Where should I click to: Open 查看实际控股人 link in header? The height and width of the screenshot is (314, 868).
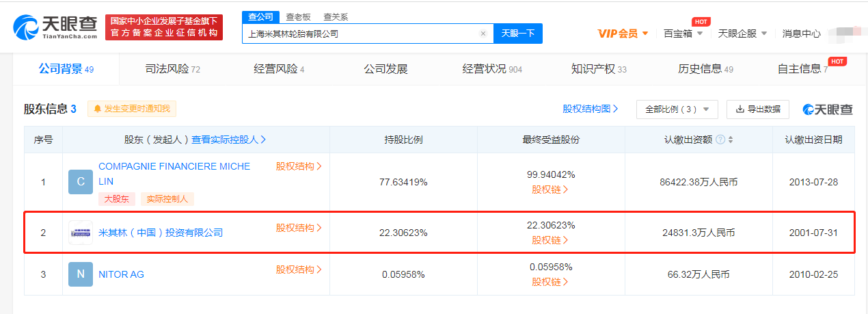(x=229, y=140)
